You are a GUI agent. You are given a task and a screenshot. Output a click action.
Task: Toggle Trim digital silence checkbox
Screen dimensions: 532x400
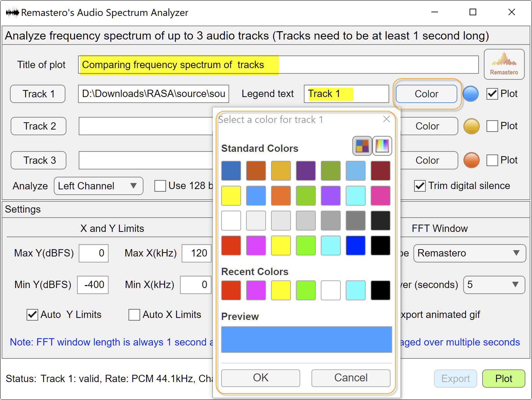[x=420, y=186]
